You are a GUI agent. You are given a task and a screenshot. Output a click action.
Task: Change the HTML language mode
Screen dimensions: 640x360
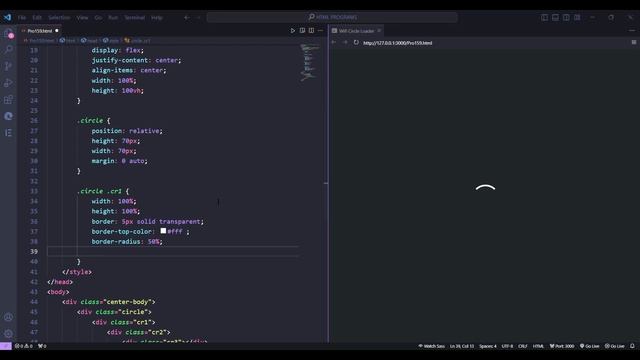(x=538, y=346)
